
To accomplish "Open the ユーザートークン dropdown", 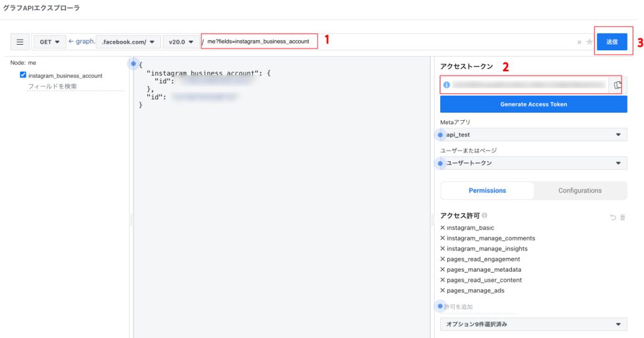I will (x=533, y=163).
